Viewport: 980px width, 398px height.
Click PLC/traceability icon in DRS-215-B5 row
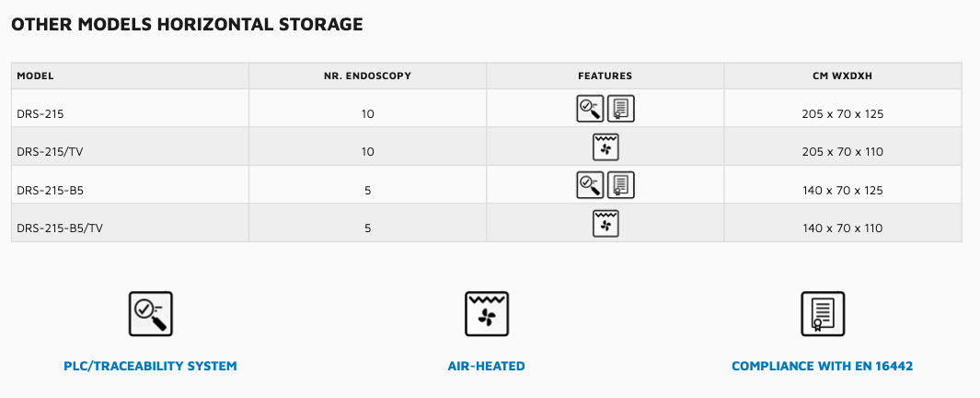tap(590, 185)
